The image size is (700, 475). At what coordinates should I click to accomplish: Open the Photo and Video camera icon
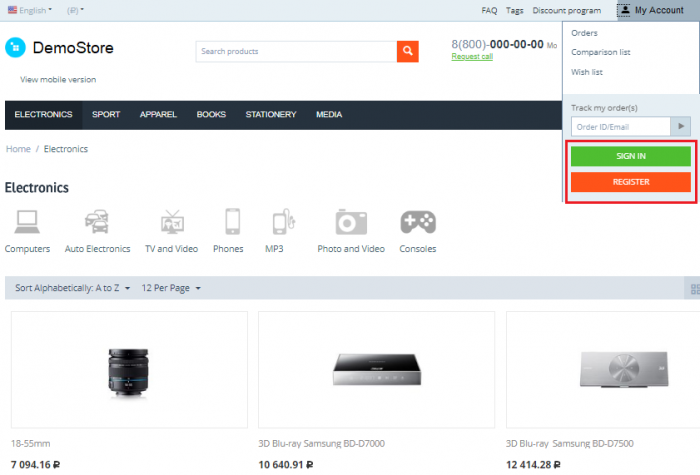(x=351, y=221)
